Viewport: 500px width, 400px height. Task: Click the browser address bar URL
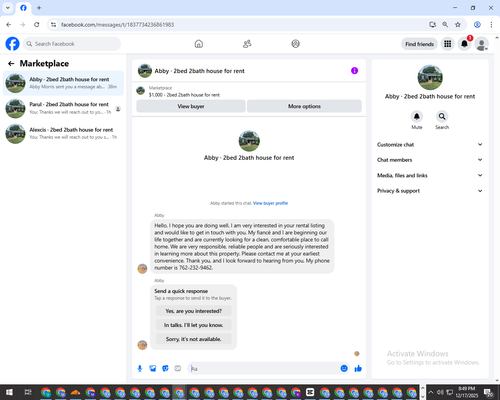click(x=117, y=25)
